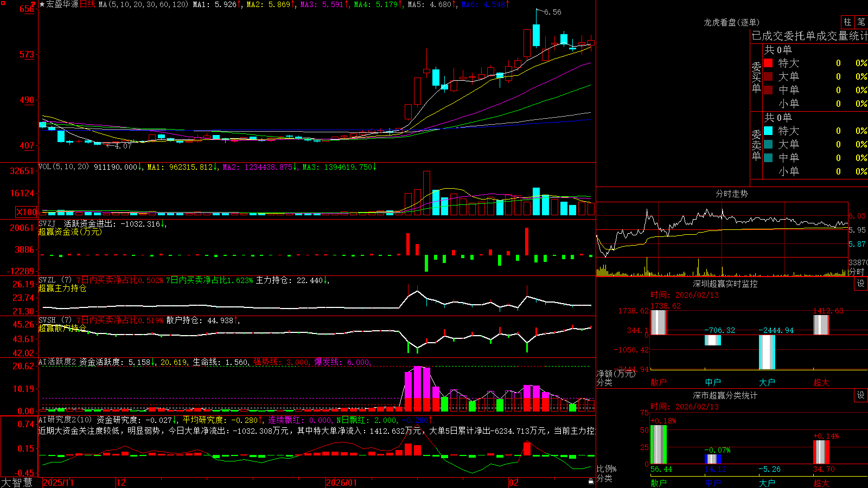Screen dimensions: 868x488
Task: Click the 龙虎看盘(逐单) panel title
Action: point(731,22)
